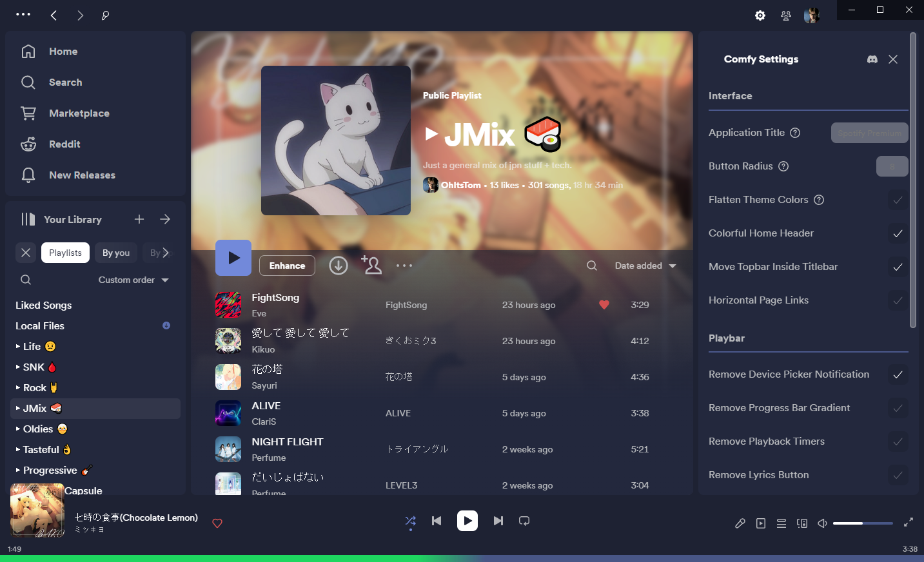Close the Comfy Settings panel
This screenshot has height=562, width=924.
(x=893, y=59)
